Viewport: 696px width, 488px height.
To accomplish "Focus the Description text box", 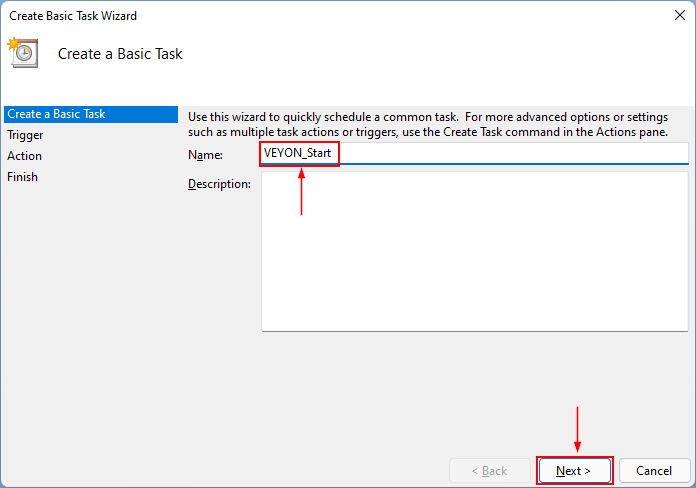I will (474, 251).
